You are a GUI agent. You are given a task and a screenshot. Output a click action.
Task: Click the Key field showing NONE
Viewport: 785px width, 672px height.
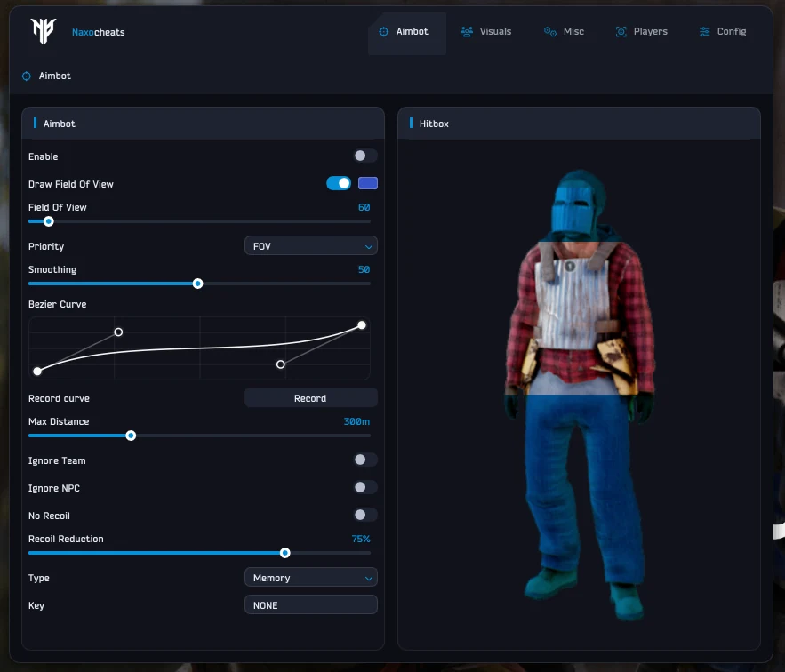tap(311, 605)
